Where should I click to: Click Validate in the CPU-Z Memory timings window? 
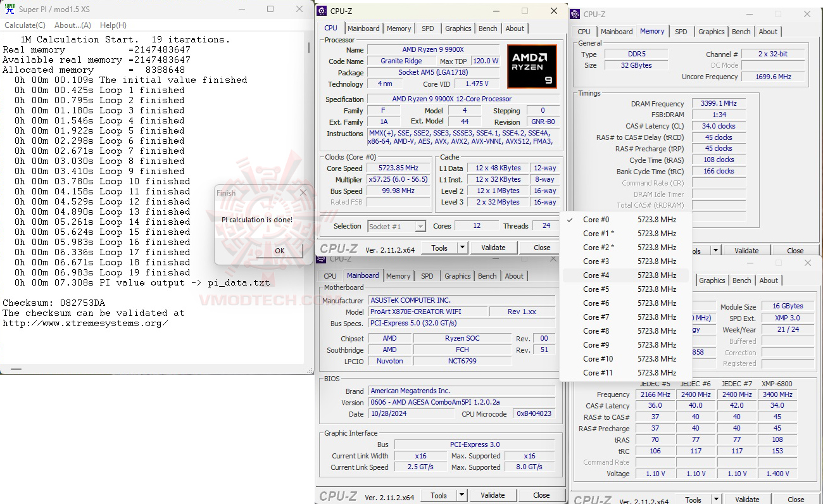[746, 251]
